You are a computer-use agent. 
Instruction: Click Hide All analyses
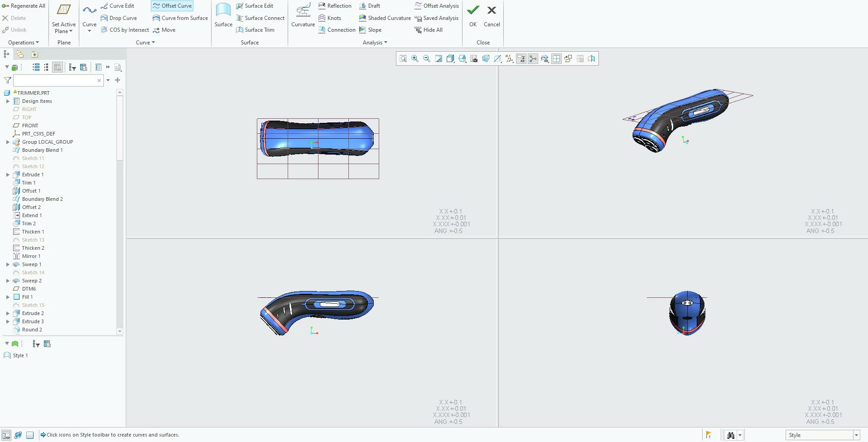pos(429,30)
